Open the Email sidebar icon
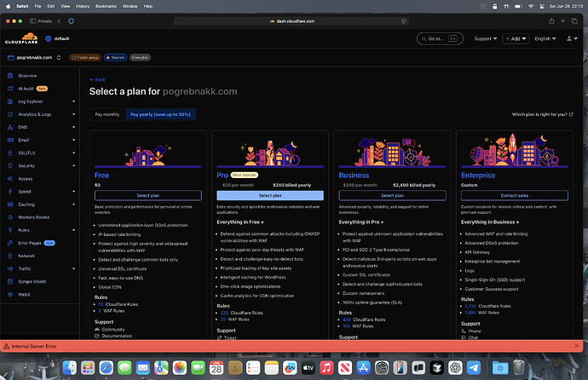This screenshot has height=380, width=588. (x=10, y=141)
